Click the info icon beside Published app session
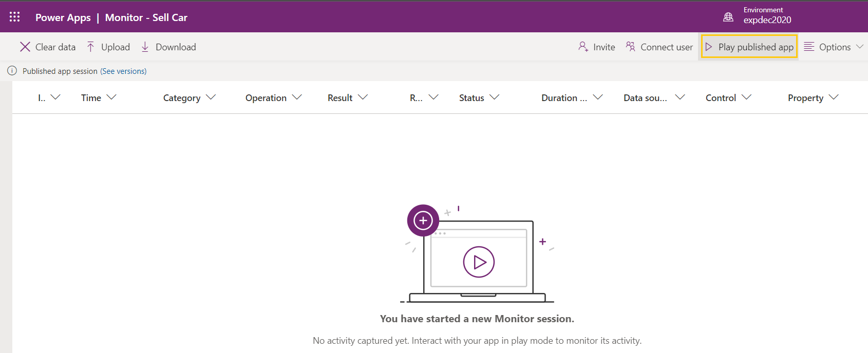Screen dimensions: 868x353 point(12,71)
